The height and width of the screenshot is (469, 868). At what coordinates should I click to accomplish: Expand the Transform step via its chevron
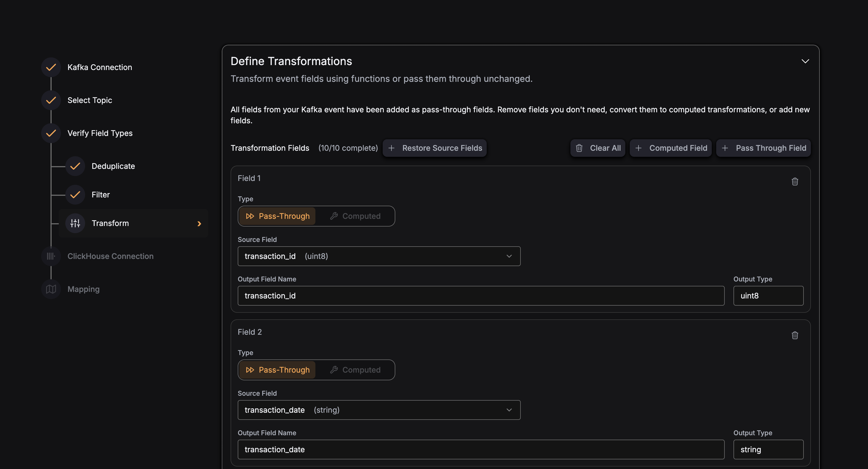tap(199, 223)
